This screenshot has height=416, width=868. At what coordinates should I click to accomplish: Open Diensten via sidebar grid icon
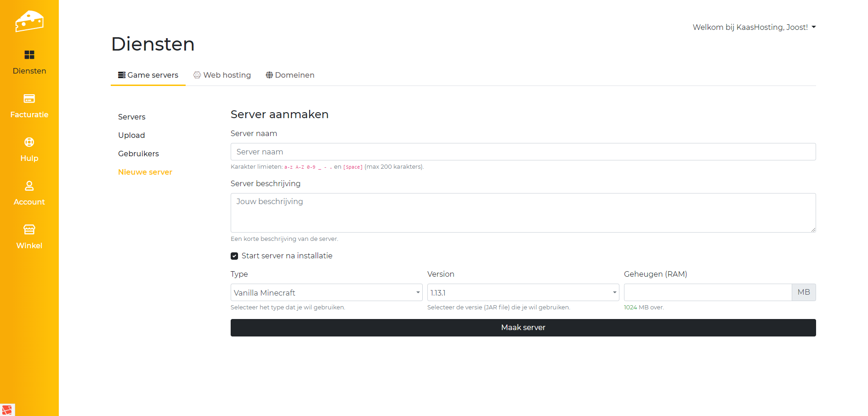click(29, 55)
